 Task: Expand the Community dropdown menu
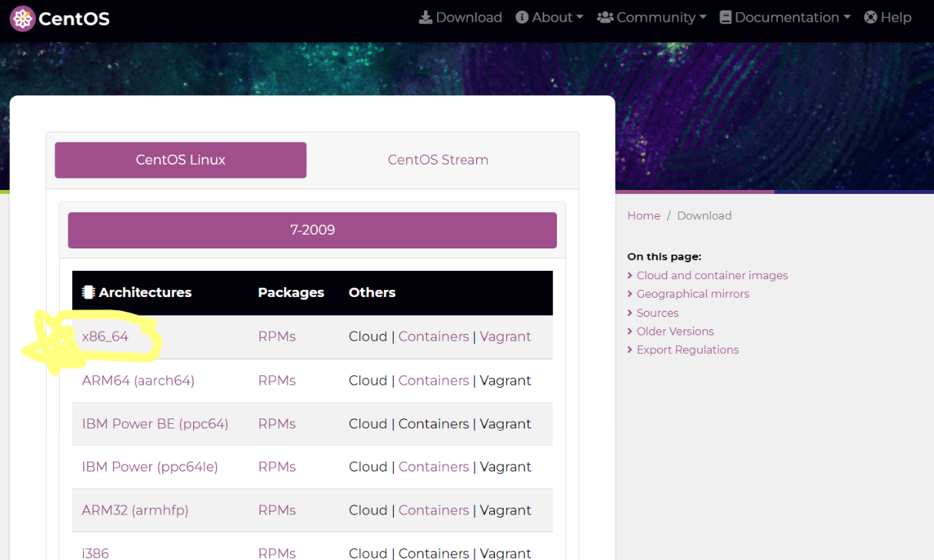pos(652,17)
